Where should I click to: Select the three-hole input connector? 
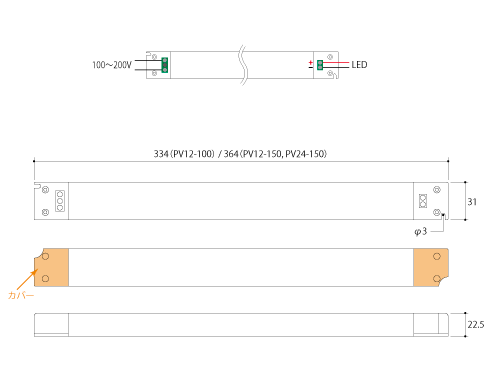(60, 201)
